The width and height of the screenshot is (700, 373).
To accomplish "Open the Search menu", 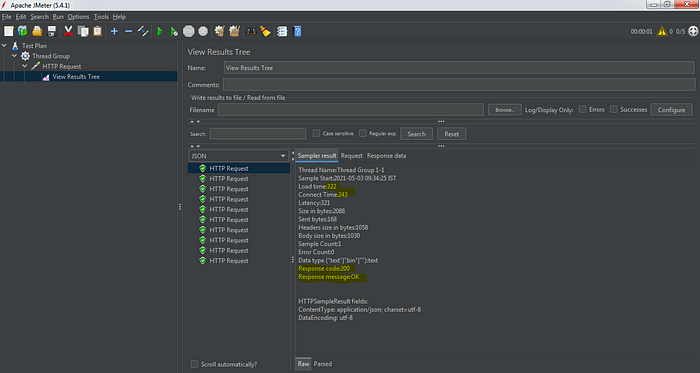I will [39, 17].
